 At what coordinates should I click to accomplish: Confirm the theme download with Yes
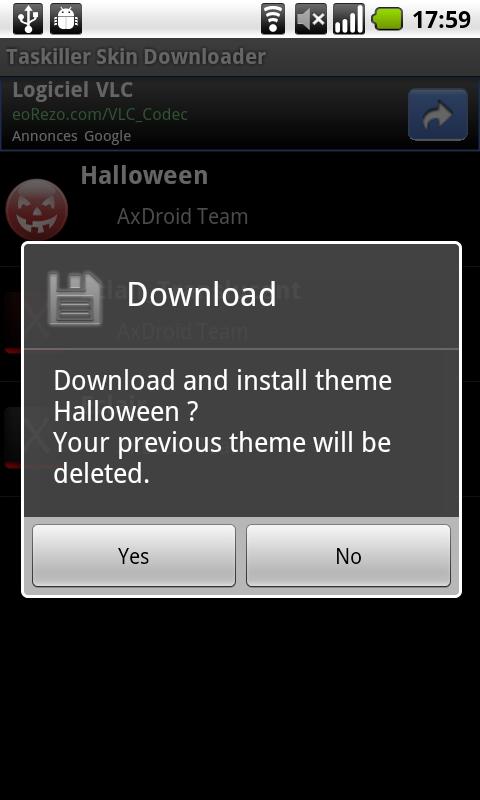[x=134, y=556]
